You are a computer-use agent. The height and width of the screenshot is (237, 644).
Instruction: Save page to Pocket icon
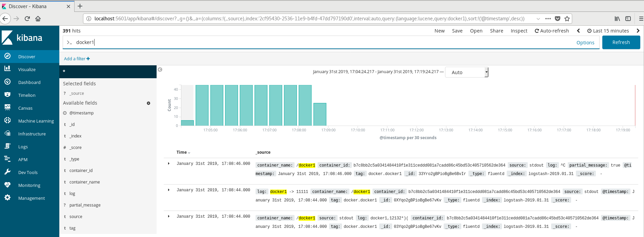click(x=558, y=19)
